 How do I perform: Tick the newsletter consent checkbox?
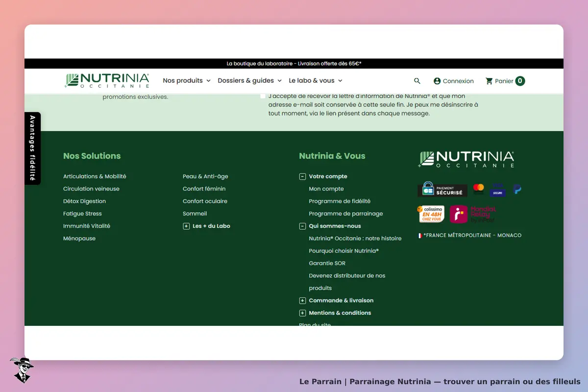[263, 96]
